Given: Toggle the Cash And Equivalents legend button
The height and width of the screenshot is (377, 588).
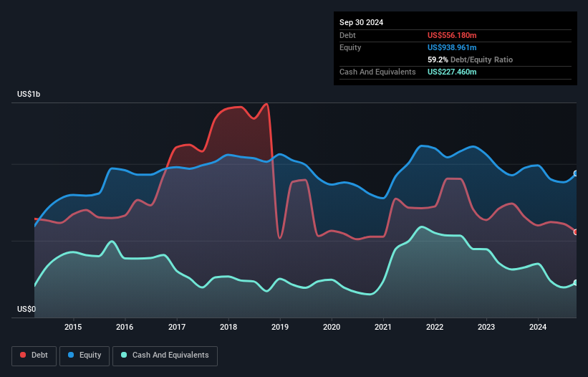Looking at the screenshot, I should pyautogui.click(x=165, y=355).
